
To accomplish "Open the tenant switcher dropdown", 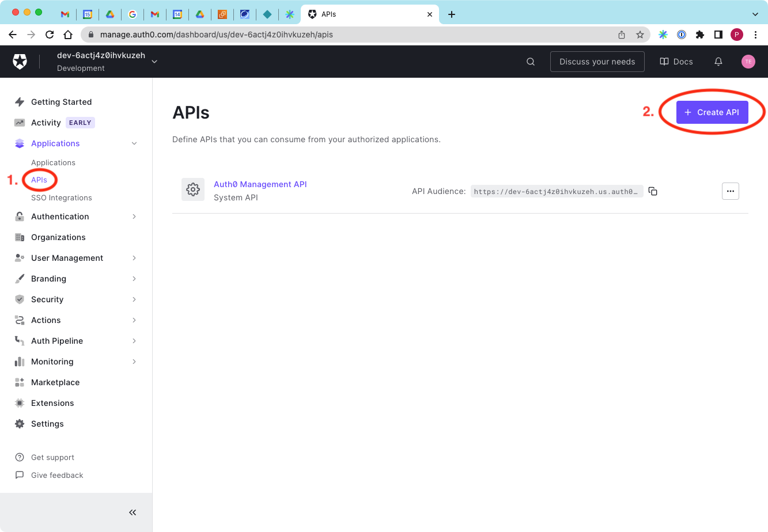I will 154,62.
